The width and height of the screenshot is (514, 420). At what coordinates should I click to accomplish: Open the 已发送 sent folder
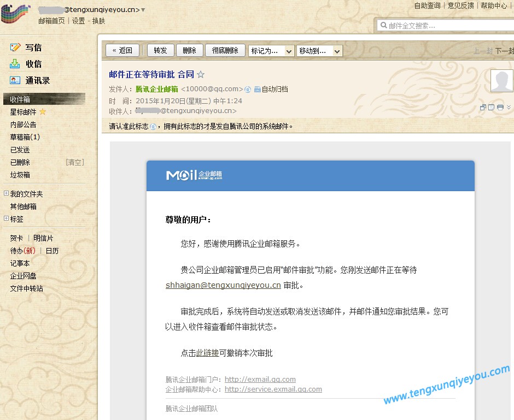(20, 150)
